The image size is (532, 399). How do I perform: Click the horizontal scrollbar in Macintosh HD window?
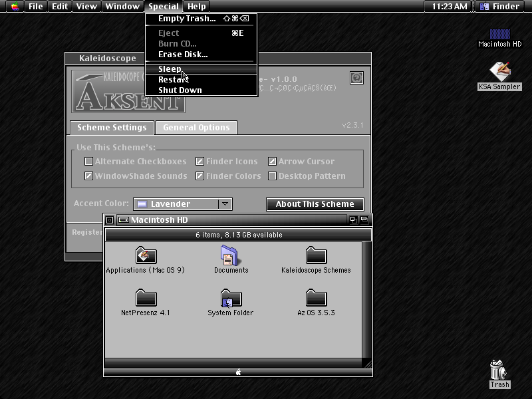[x=233, y=362]
